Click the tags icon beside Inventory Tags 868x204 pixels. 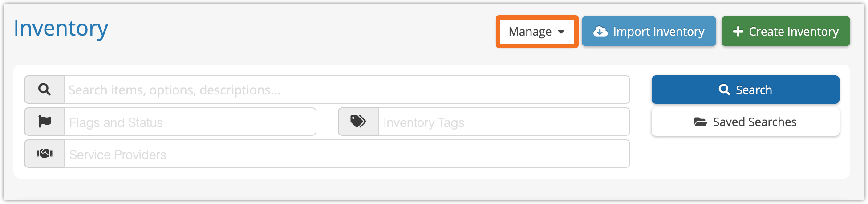[358, 122]
